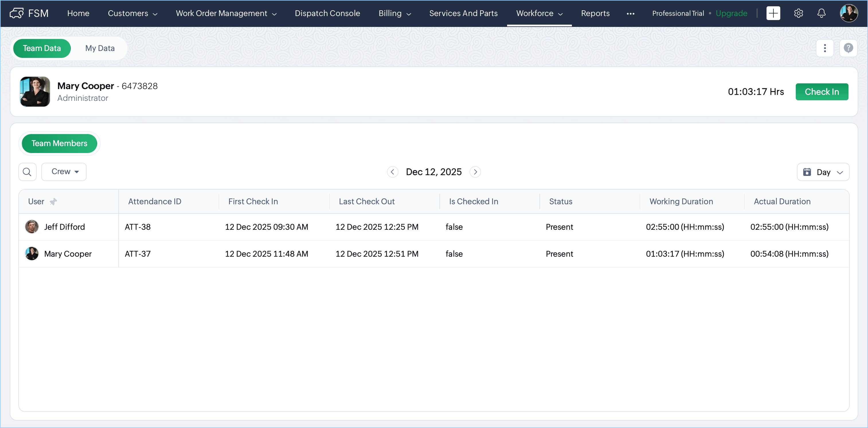This screenshot has height=428, width=868.
Task: Open the settings gear icon
Action: coord(798,13)
